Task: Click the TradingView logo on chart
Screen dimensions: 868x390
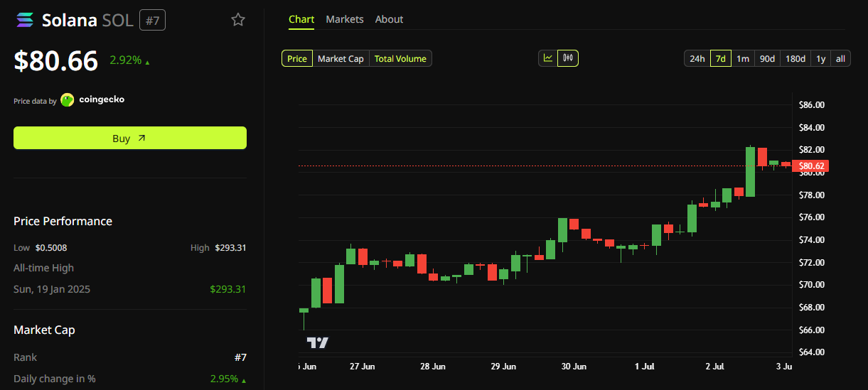Action: pyautogui.click(x=317, y=342)
